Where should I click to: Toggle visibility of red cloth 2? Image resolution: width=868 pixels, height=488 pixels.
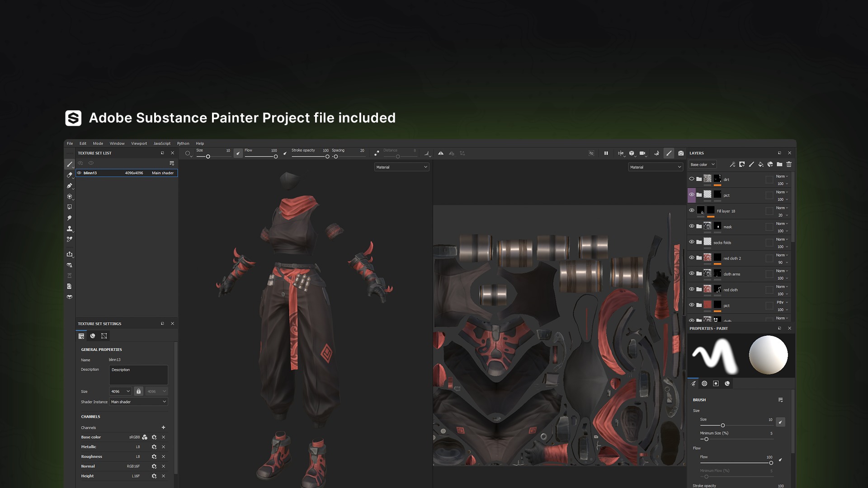point(692,258)
